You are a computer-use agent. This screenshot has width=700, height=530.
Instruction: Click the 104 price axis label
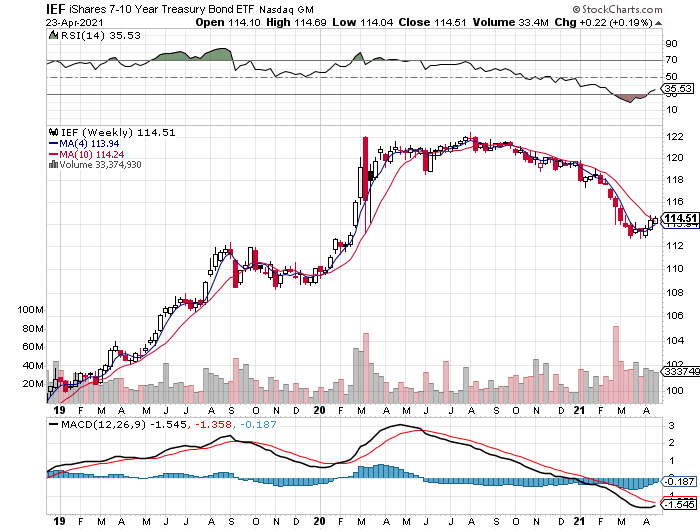[674, 341]
